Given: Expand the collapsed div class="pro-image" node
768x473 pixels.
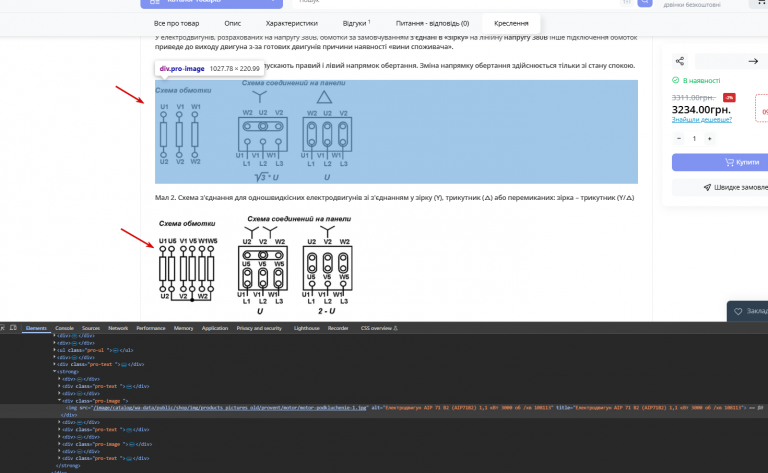Looking at the screenshot, I should [59, 444].
